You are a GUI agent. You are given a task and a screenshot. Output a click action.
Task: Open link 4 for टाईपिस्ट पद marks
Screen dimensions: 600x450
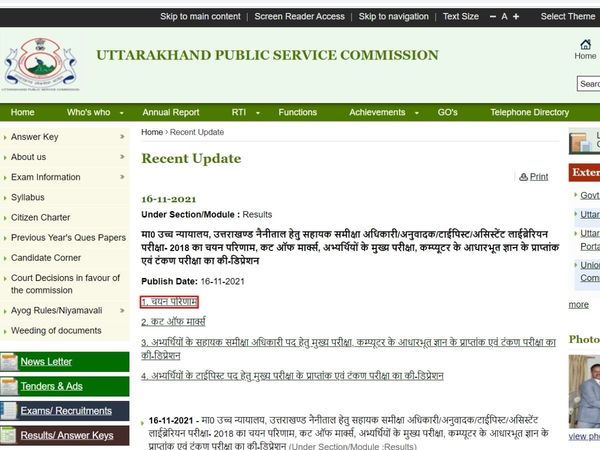click(x=292, y=376)
